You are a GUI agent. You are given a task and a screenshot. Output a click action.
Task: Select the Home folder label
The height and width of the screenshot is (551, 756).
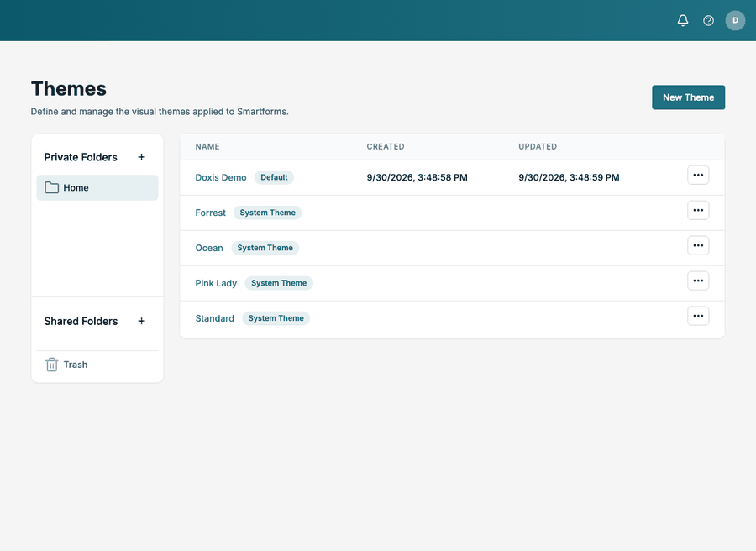tap(76, 187)
